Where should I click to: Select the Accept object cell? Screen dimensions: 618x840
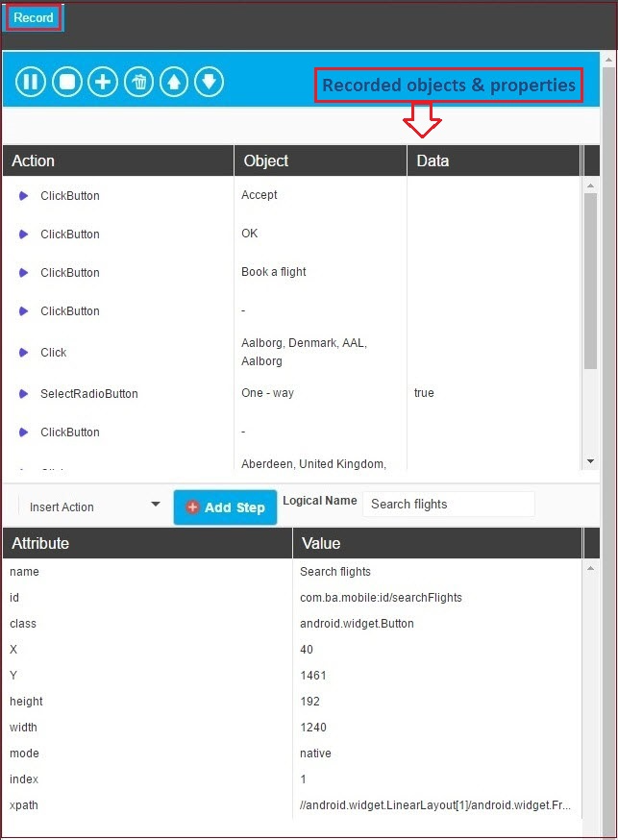click(260, 195)
